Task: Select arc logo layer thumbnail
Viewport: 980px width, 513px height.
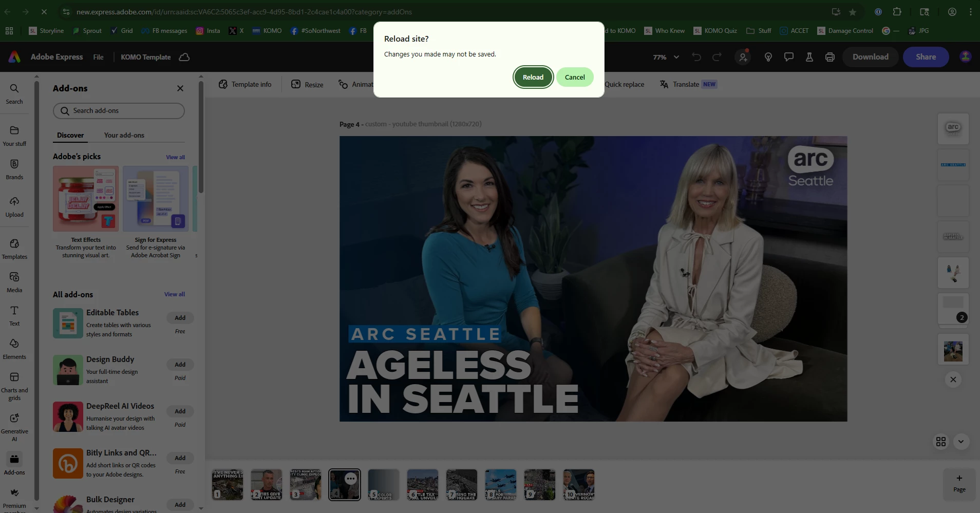Action: pos(953,128)
